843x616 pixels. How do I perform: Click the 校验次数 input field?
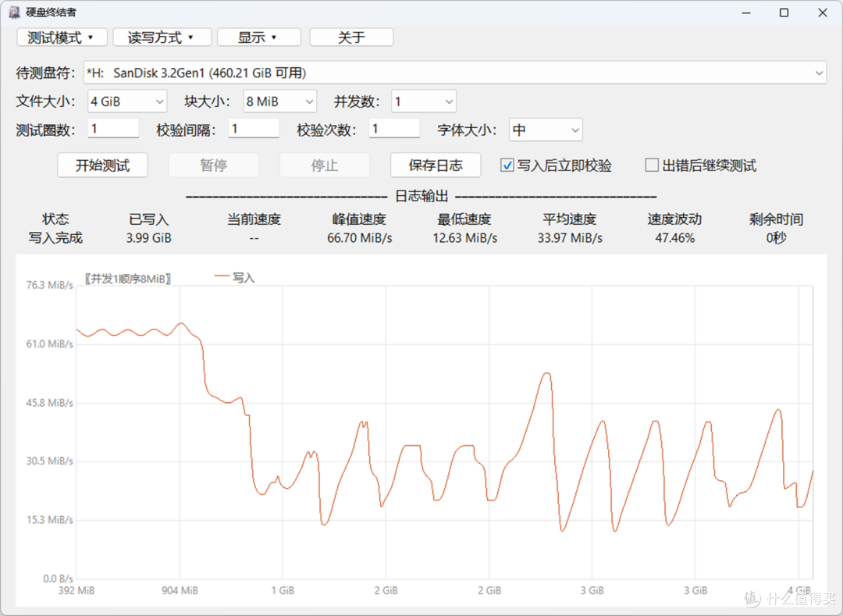click(395, 129)
